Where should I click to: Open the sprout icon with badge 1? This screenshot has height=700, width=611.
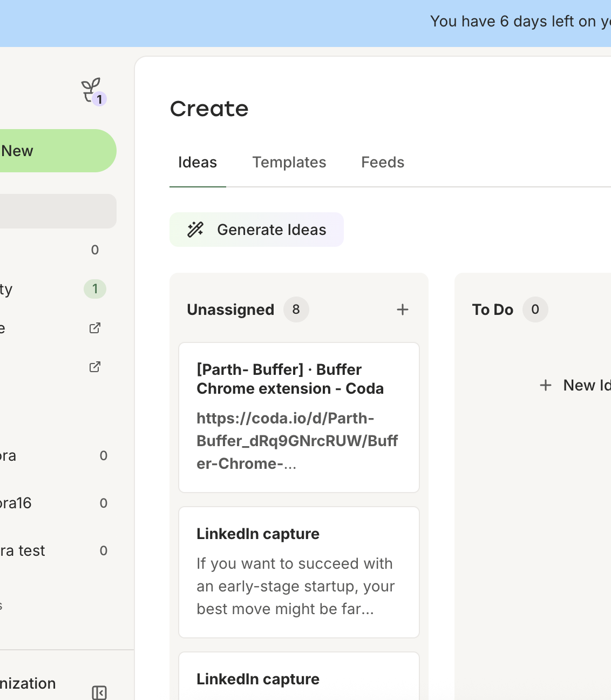93,91
